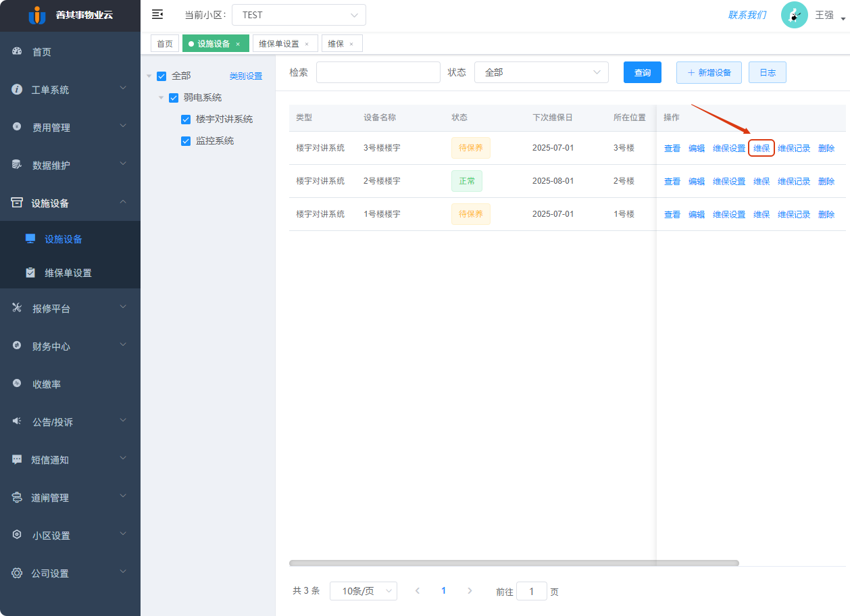Click the 查询 search button
This screenshot has width=850, height=616.
642,72
